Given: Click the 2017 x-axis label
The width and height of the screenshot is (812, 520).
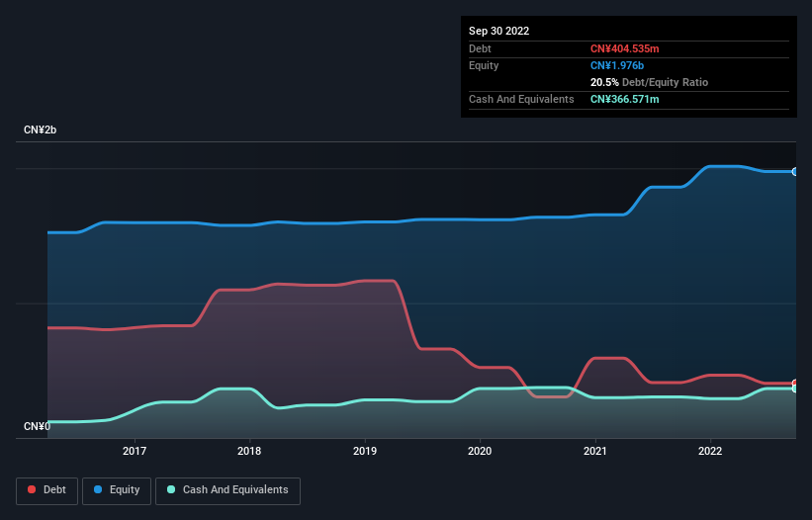Looking at the screenshot, I should coord(135,451).
